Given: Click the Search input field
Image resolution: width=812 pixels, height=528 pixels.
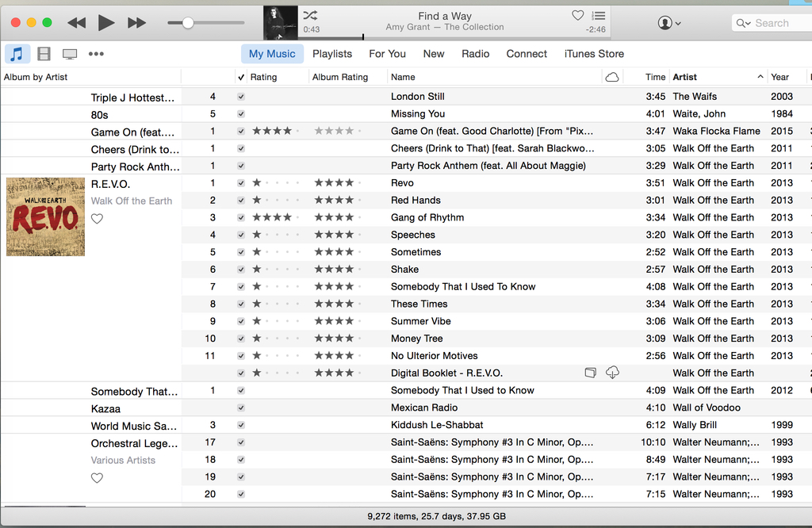Looking at the screenshot, I should click(772, 23).
